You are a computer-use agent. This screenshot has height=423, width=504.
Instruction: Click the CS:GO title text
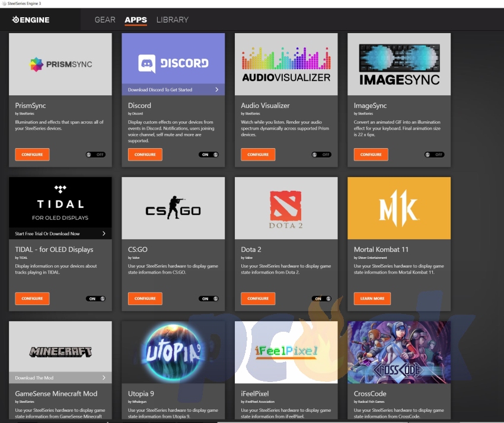point(138,249)
